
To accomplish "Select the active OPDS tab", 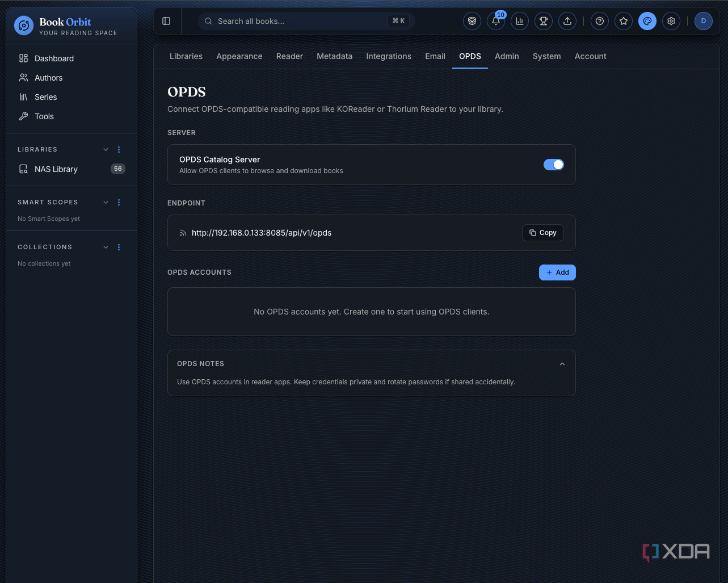I will point(470,56).
